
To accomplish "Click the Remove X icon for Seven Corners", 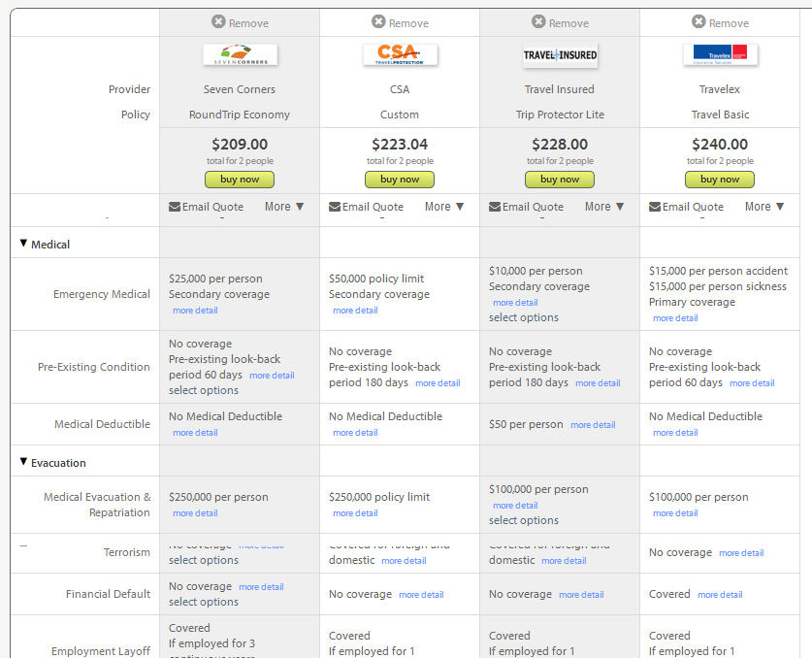I will point(218,21).
